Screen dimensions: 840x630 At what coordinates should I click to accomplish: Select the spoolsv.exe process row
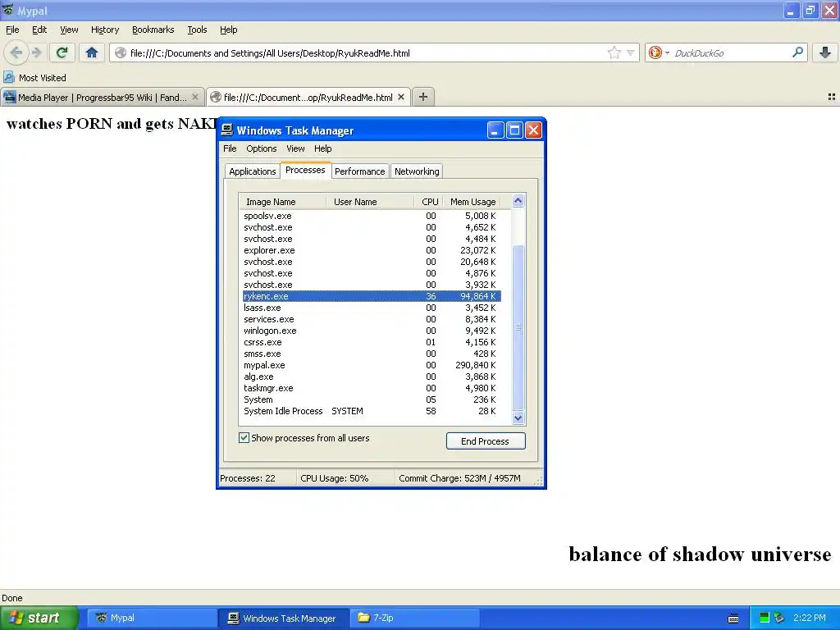click(372, 216)
